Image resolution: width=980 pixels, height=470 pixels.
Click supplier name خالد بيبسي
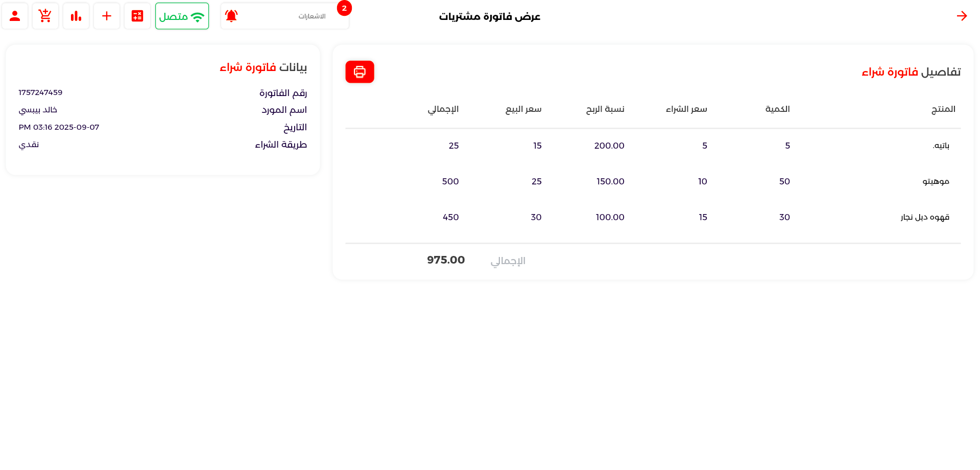point(38,110)
